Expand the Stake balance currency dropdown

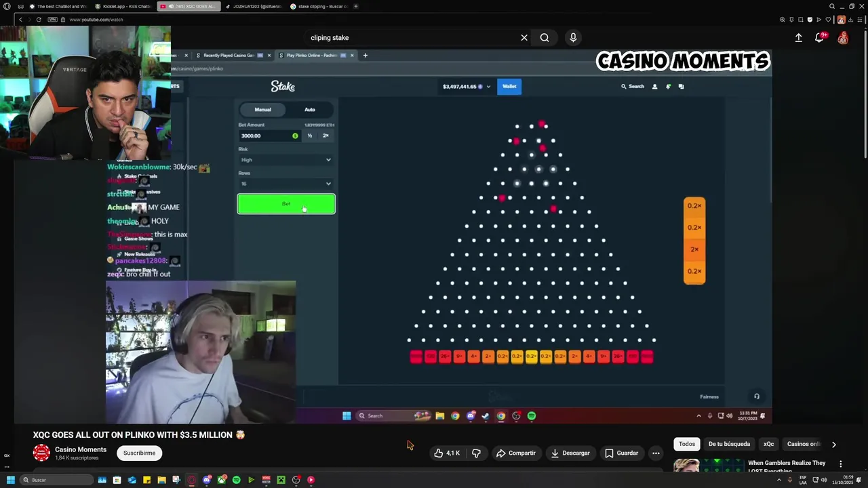tap(488, 87)
